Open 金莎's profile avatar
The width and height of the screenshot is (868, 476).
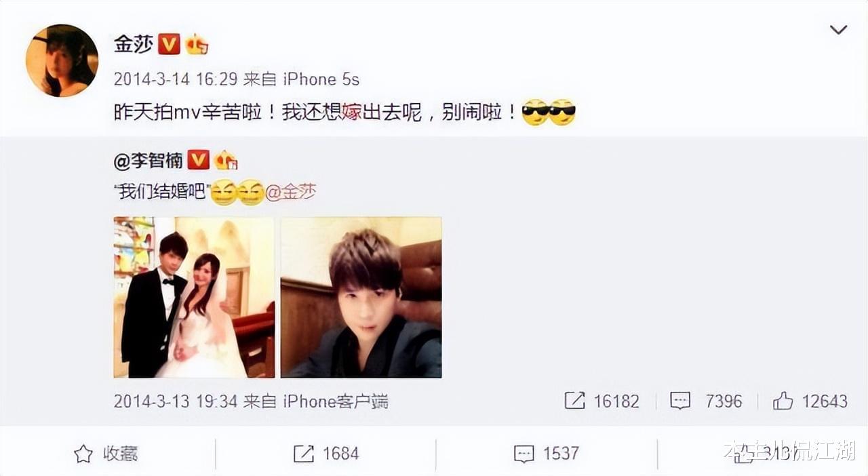62,60
